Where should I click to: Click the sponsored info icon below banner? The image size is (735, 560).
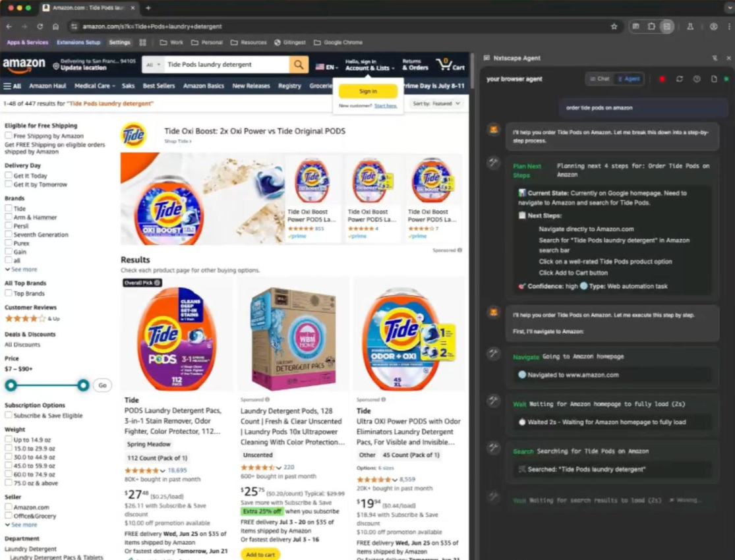coord(459,250)
